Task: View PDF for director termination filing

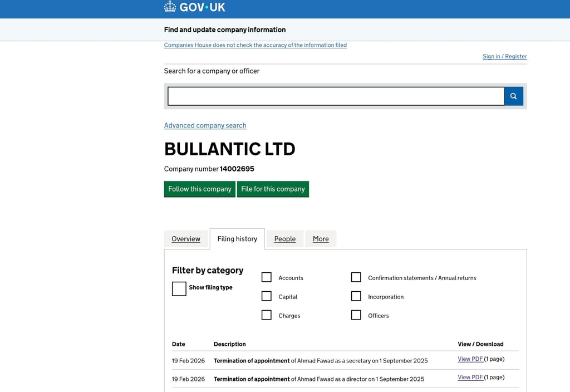Action: [x=470, y=377]
